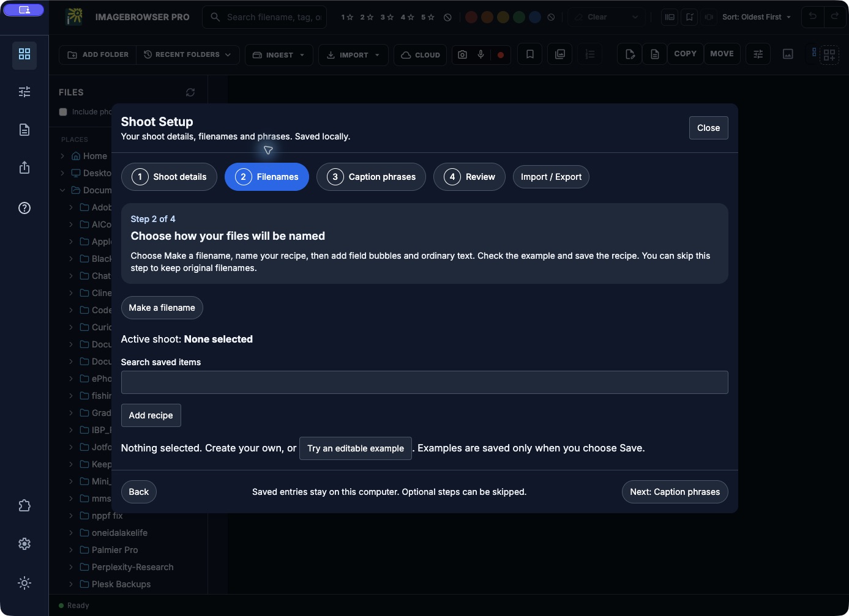Open the Sort: Oldest First dropdown

[x=757, y=17]
